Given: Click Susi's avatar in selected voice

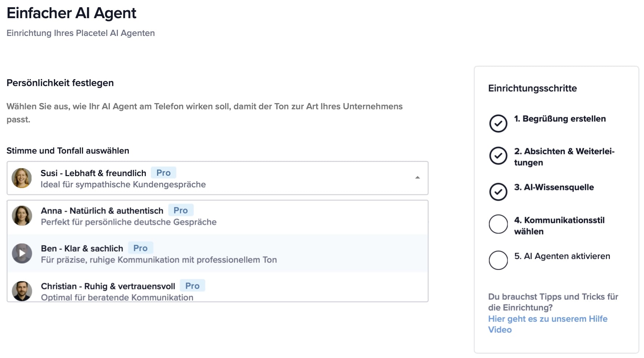Looking at the screenshot, I should pos(22,178).
